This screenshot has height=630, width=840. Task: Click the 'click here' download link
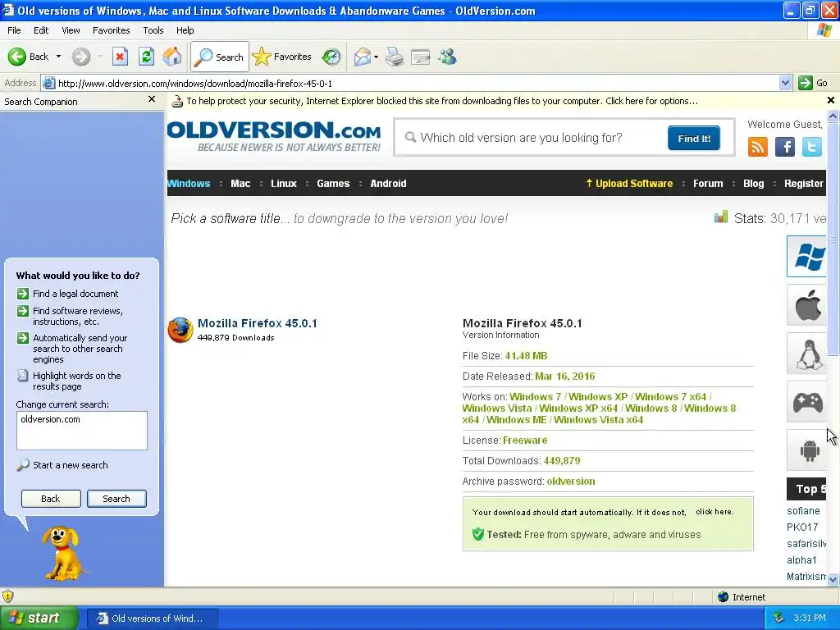[714, 512]
